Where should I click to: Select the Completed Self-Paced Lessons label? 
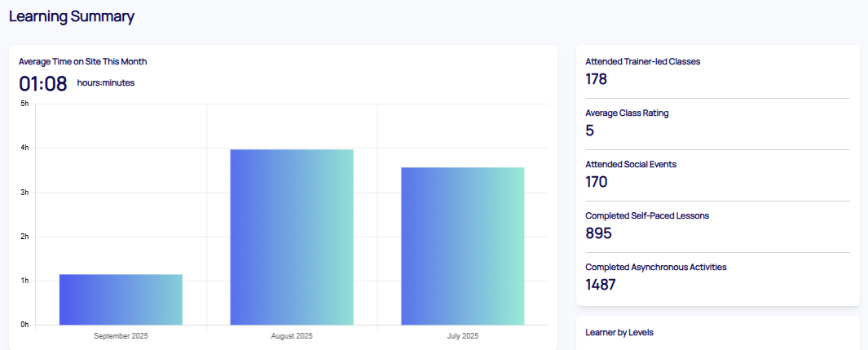[x=646, y=215]
